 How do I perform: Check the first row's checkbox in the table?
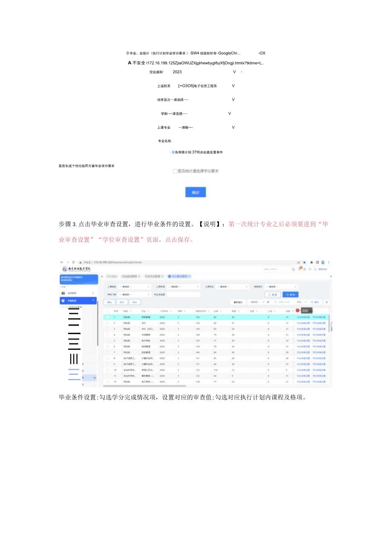click(x=107, y=317)
